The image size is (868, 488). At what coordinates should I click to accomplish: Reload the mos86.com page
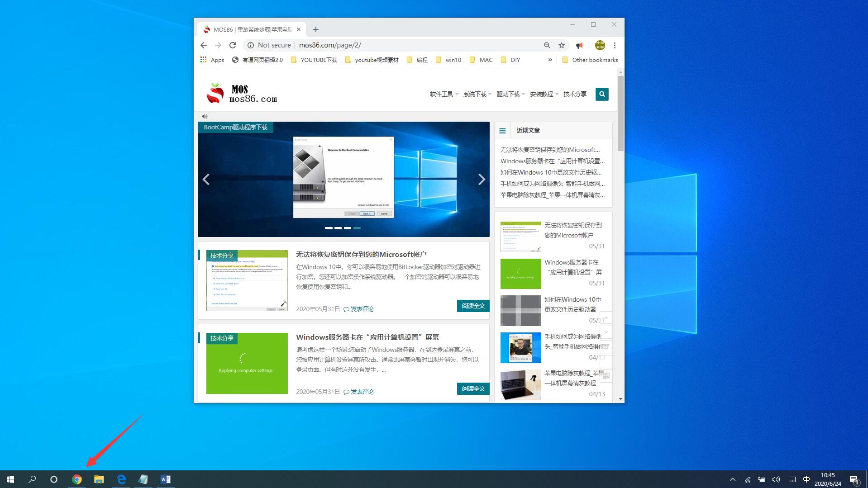pos(233,45)
